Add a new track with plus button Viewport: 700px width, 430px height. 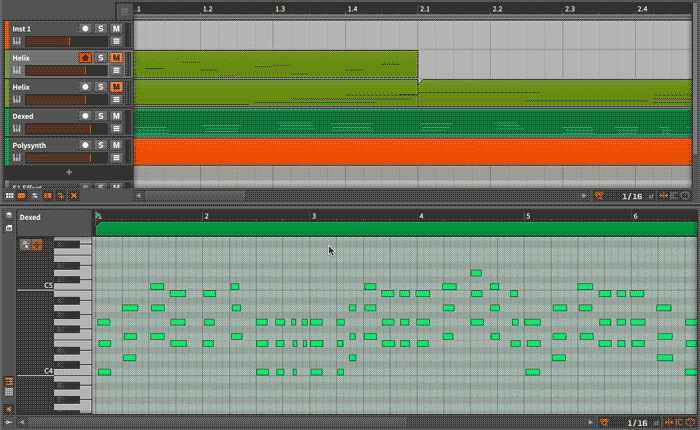pyautogui.click(x=69, y=172)
